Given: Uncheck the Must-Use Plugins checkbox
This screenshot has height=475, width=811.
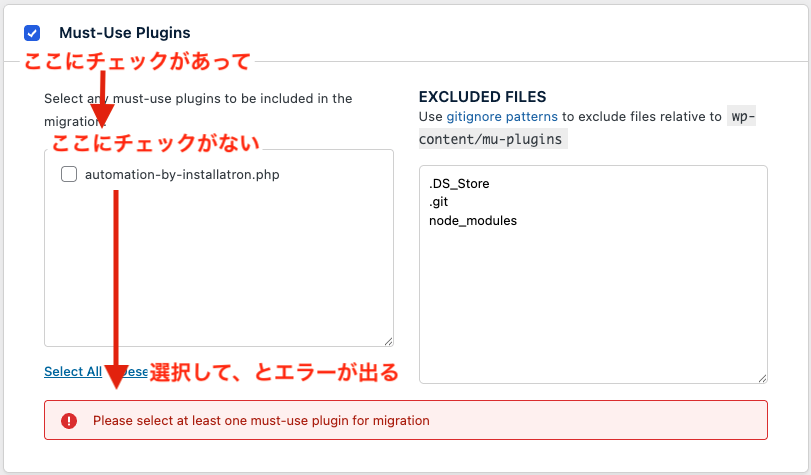Looking at the screenshot, I should pos(32,33).
